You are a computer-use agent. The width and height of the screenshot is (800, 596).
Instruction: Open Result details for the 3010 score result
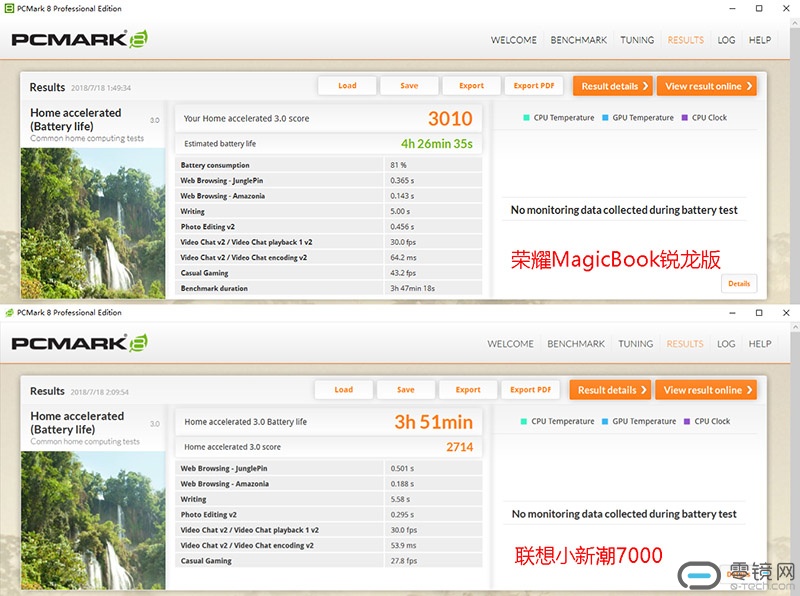click(x=613, y=86)
